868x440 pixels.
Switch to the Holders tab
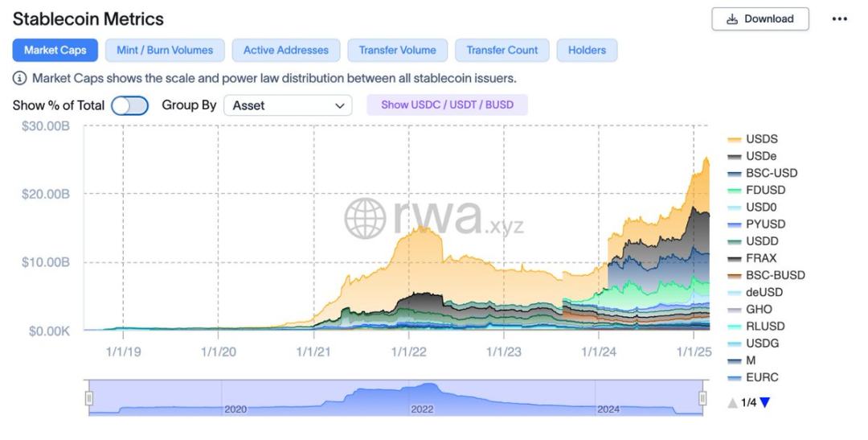coord(587,50)
